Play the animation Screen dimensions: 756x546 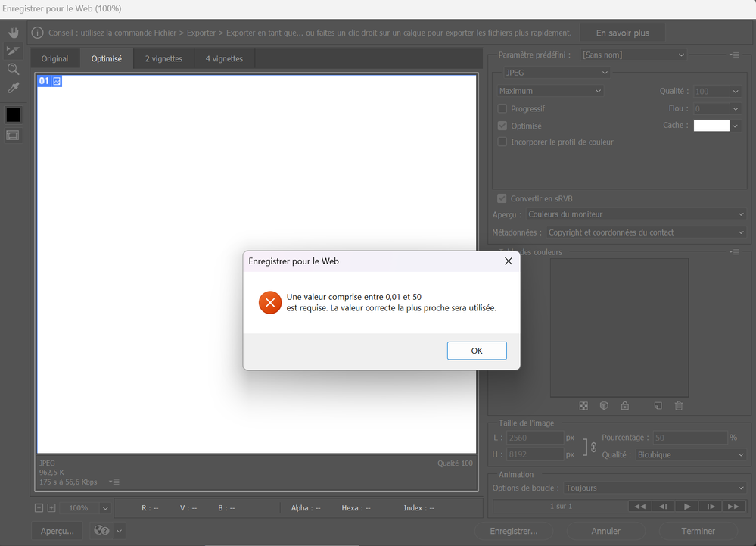tap(688, 506)
